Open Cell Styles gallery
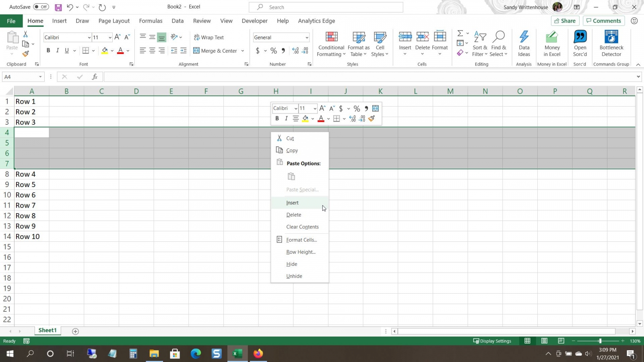 coord(380,44)
